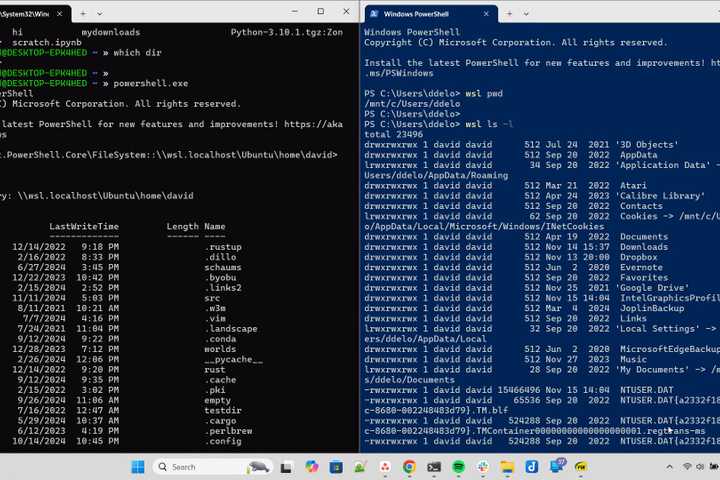720x480 pixels.
Task: Open the Windows Start menu
Action: (138, 467)
